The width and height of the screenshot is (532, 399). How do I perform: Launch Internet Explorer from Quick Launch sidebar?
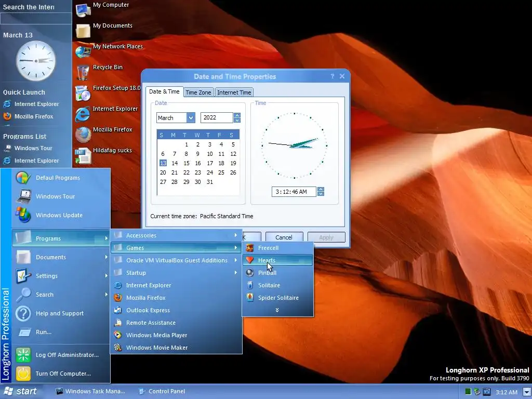tap(31, 104)
